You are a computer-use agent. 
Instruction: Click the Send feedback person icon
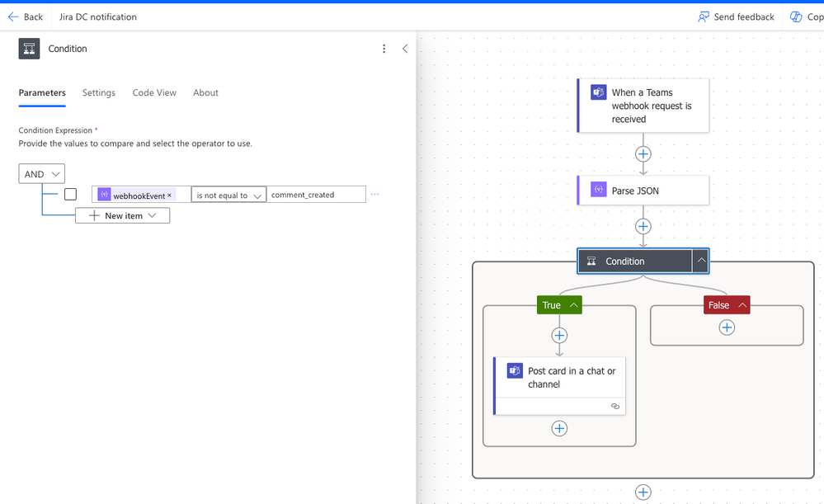pyautogui.click(x=703, y=16)
